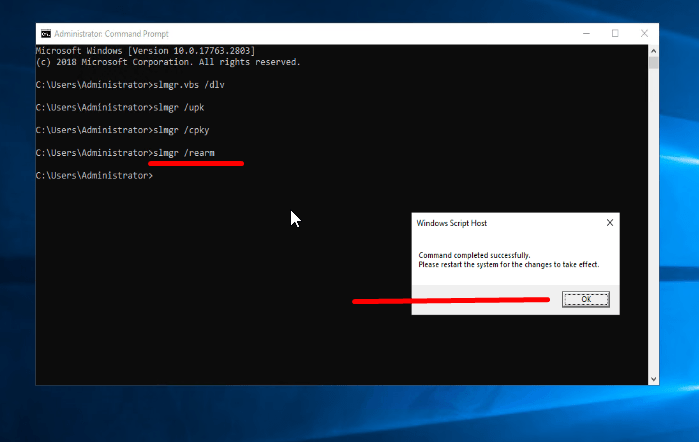Open the Command Prompt title bar icon menu
Screen dimensions: 699x442
(x=46, y=33)
